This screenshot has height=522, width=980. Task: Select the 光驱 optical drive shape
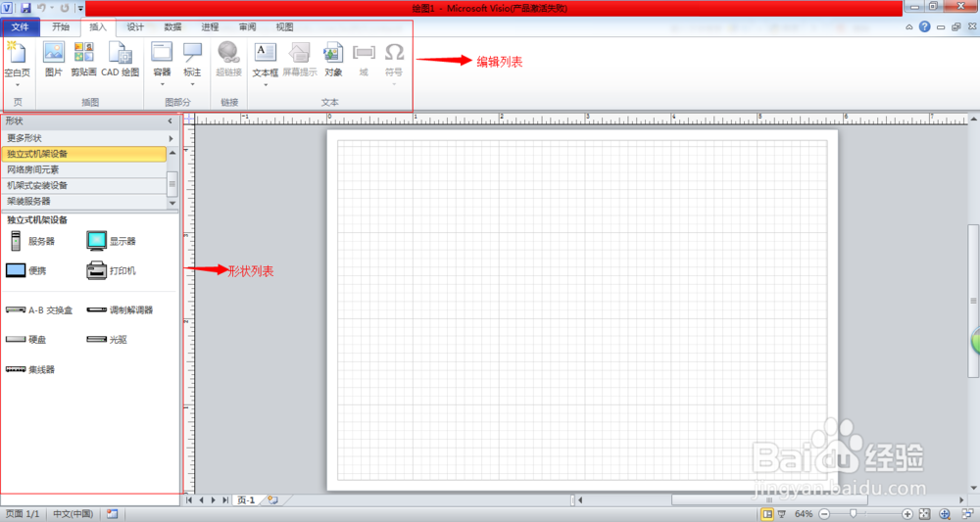[x=106, y=339]
